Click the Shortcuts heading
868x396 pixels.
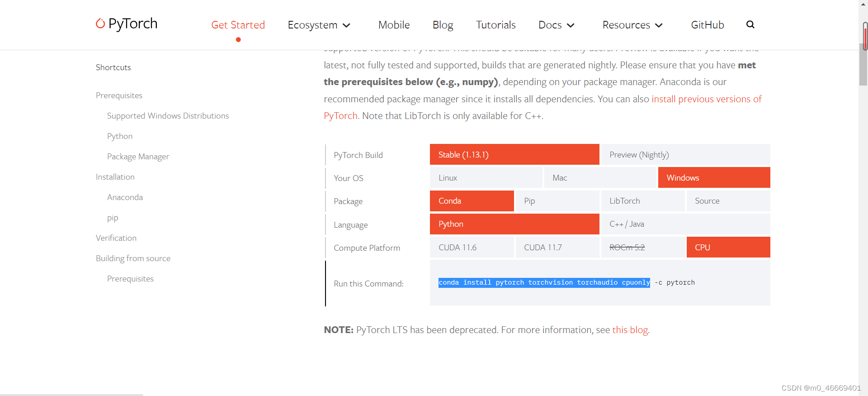(113, 67)
